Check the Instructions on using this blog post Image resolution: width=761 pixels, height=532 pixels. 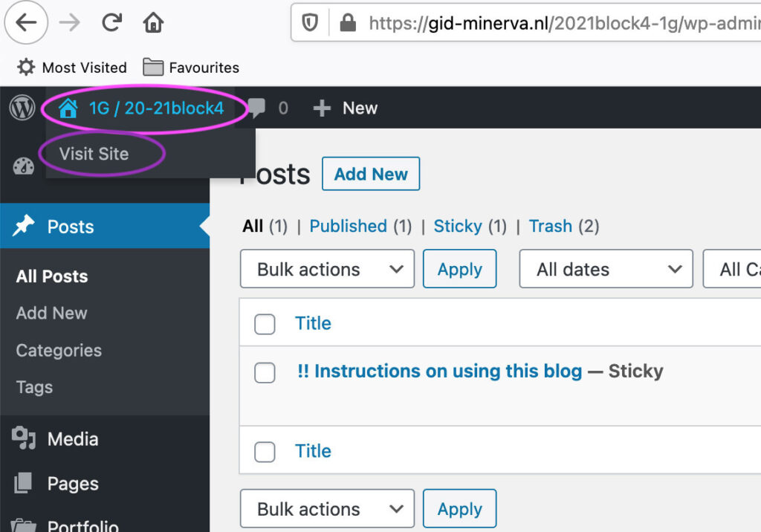265,372
